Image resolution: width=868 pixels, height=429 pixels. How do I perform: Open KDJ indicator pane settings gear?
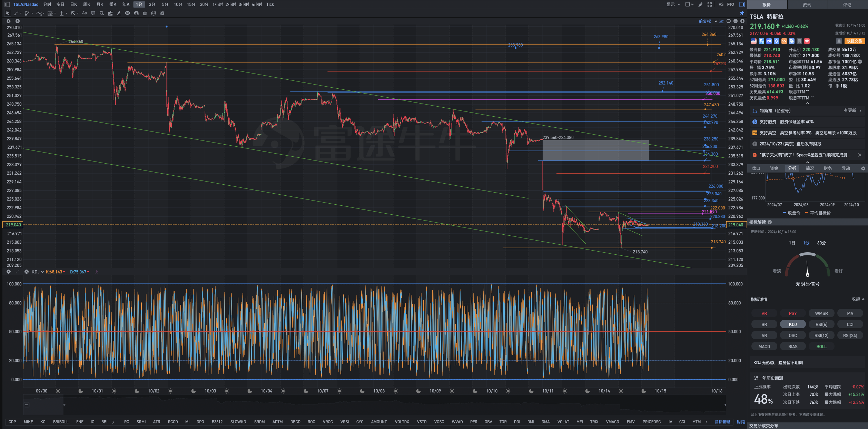[9, 272]
